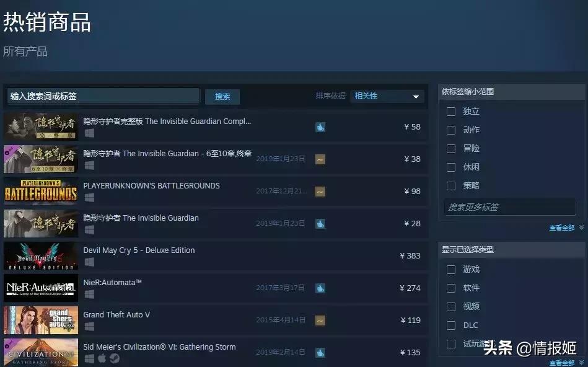Open the 相关性 sort order dropdown
Viewport: 588px width, 367px height.
[x=387, y=96]
